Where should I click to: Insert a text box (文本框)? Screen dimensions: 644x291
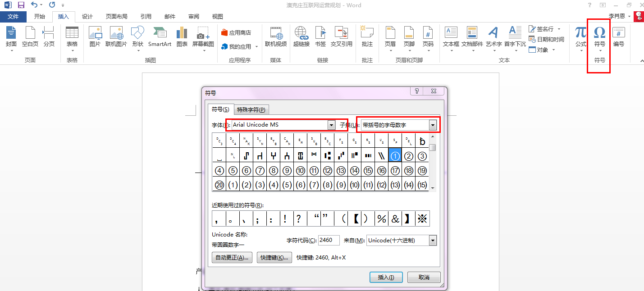pyautogui.click(x=451, y=38)
